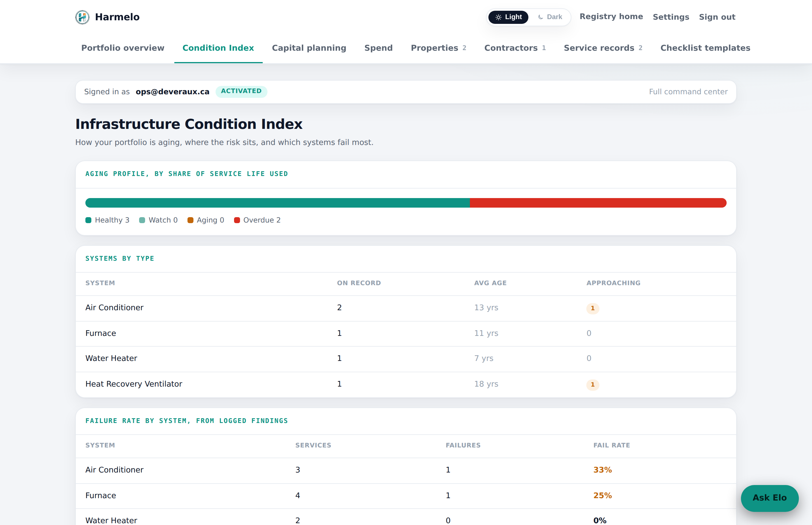Click Full command center link

coord(688,92)
